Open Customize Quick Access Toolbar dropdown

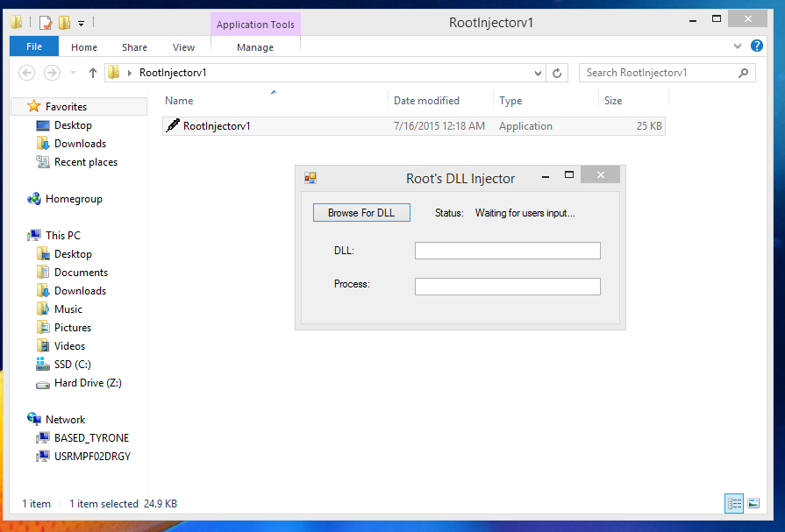[81, 23]
